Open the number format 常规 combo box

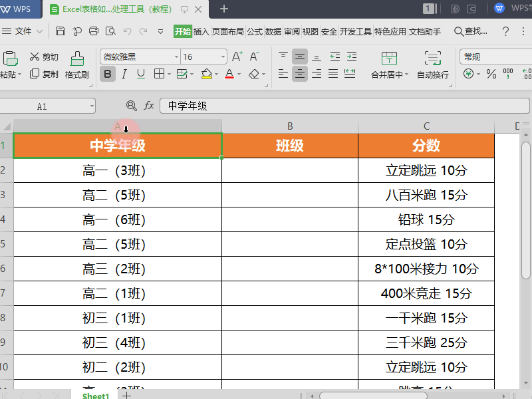[495, 57]
